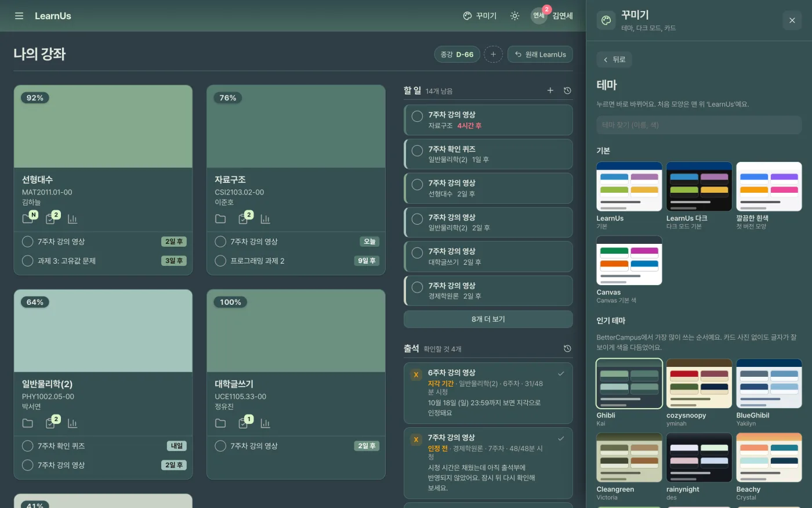Check off 프로그래밍 과제 2
Image resolution: width=812 pixels, height=508 pixels.
pyautogui.click(x=220, y=261)
